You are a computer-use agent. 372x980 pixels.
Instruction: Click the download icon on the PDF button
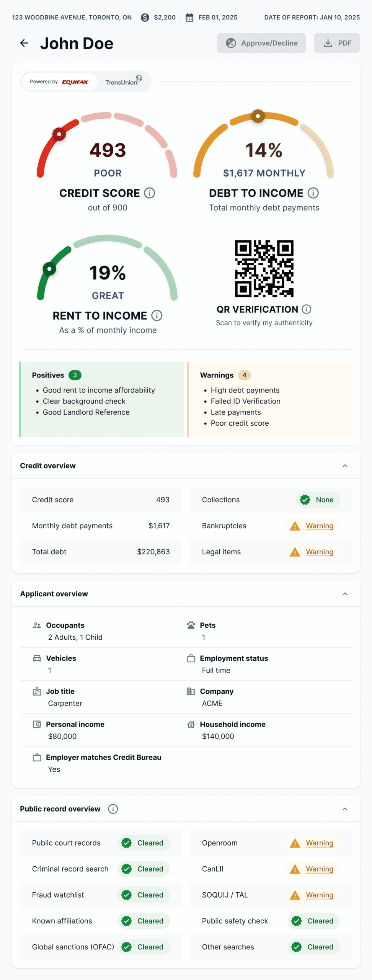(328, 43)
